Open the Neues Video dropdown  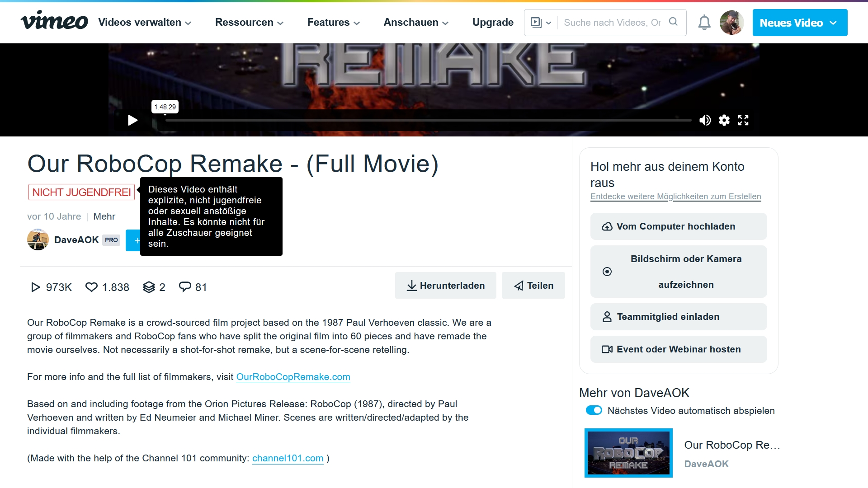(x=799, y=23)
